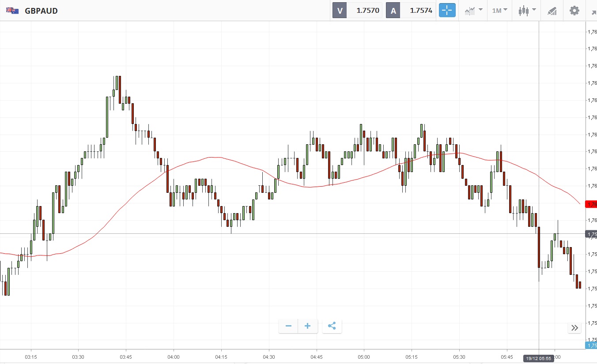Viewport: 597px width, 364px height.
Task: Zoom out the chart with minus button
Action: point(288,326)
